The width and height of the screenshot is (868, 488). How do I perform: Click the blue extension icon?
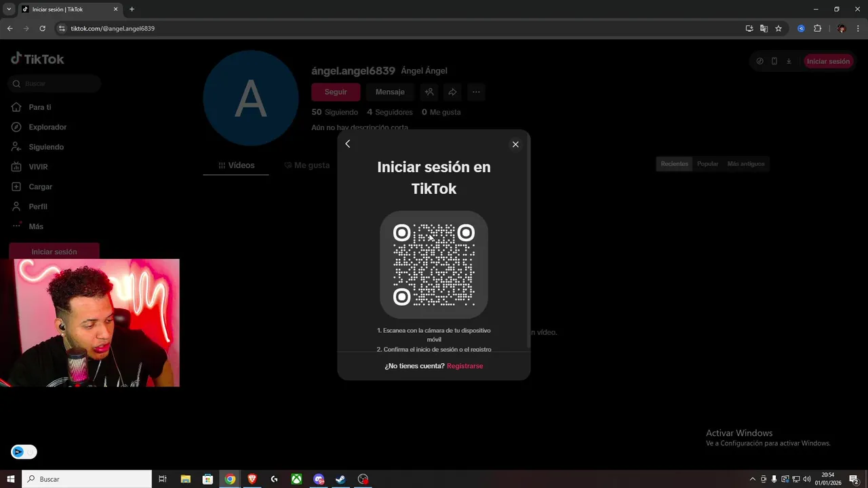tap(801, 28)
